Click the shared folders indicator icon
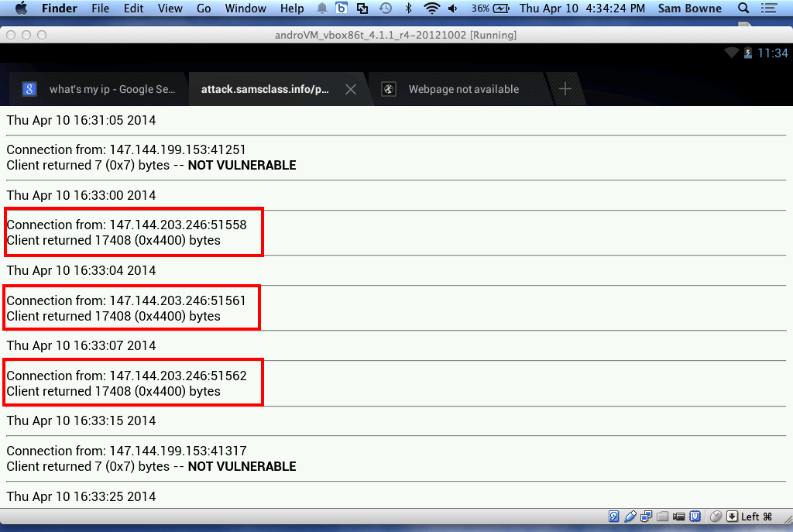This screenshot has width=793, height=532. [x=663, y=517]
